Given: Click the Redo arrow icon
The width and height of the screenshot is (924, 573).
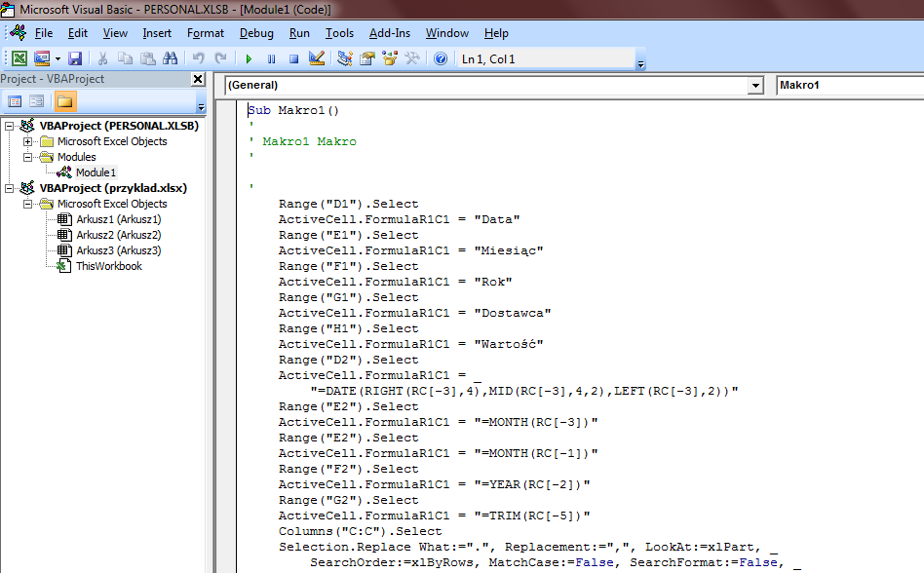Looking at the screenshot, I should coord(220,58).
